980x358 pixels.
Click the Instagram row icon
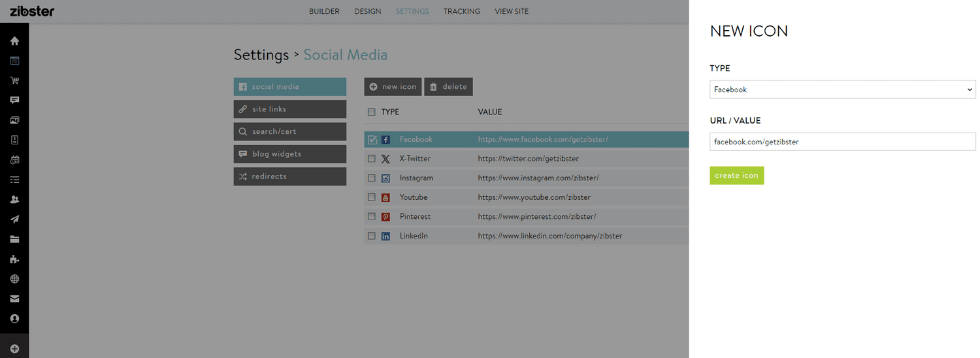click(x=385, y=178)
